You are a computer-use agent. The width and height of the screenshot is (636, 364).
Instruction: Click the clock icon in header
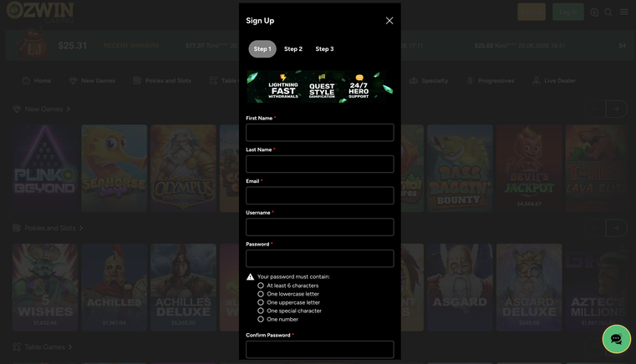pyautogui.click(x=594, y=13)
